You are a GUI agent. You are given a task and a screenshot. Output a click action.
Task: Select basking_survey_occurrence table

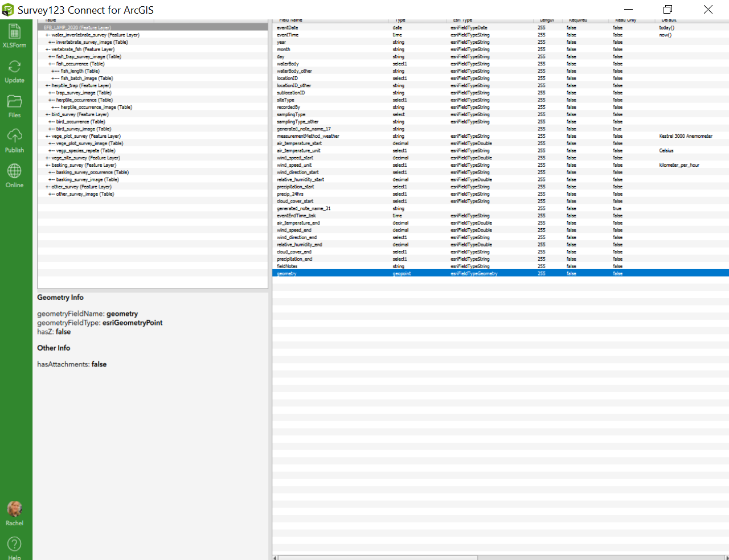click(92, 172)
